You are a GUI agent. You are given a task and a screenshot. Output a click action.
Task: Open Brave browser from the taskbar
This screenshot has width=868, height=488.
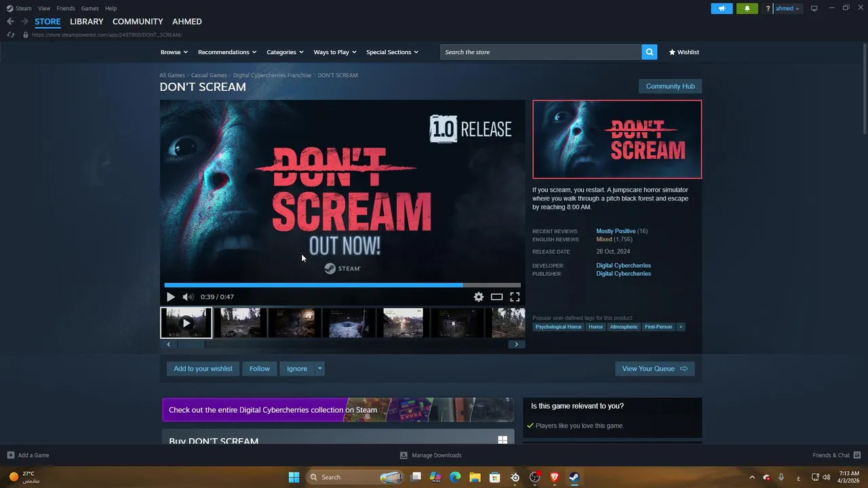[555, 477]
